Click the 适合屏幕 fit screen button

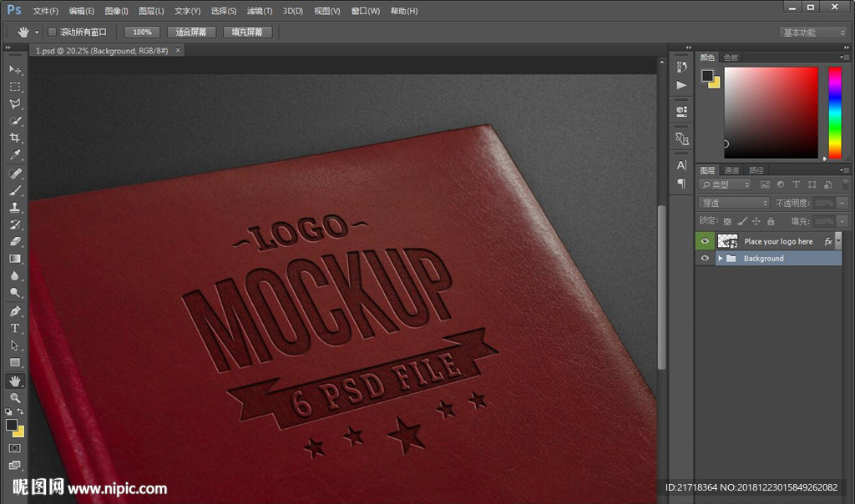191,32
